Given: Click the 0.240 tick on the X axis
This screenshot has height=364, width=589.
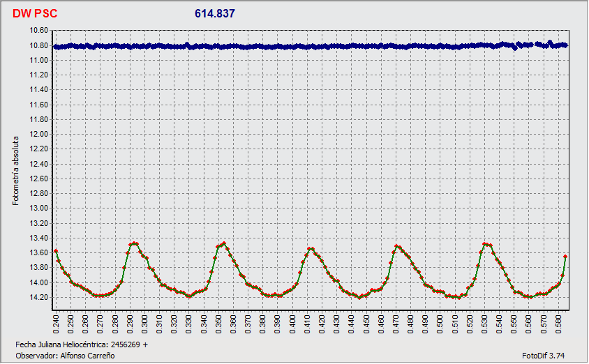Looking at the screenshot, I should 57,324.
